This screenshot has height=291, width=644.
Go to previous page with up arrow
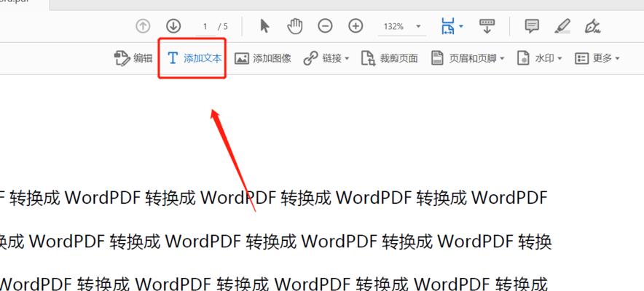tap(143, 26)
